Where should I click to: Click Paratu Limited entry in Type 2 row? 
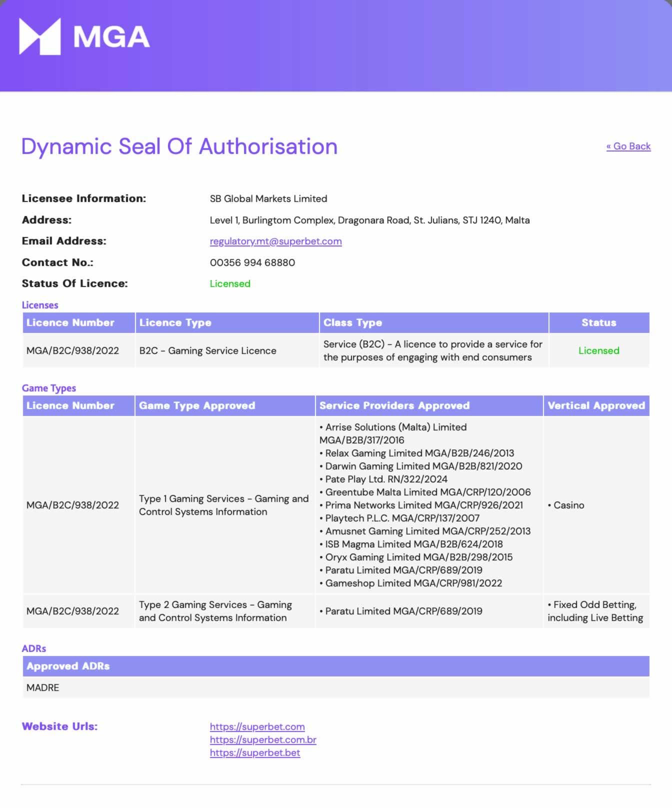pyautogui.click(x=401, y=611)
